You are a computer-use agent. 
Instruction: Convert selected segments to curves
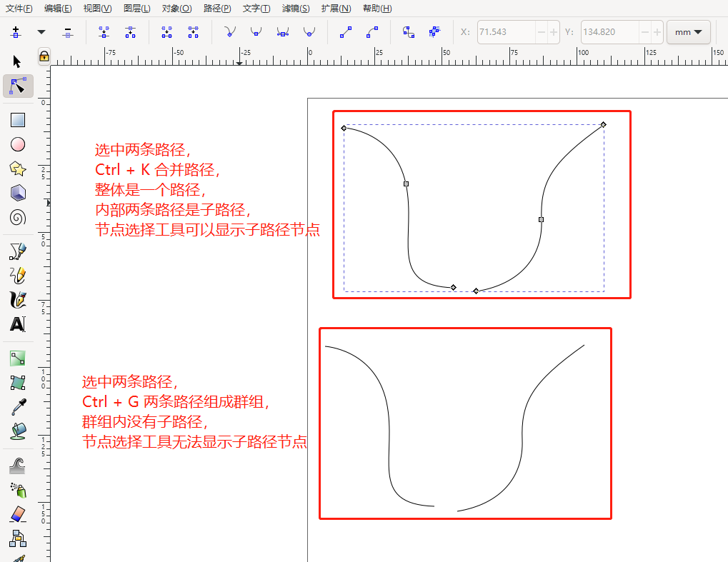coord(372,32)
